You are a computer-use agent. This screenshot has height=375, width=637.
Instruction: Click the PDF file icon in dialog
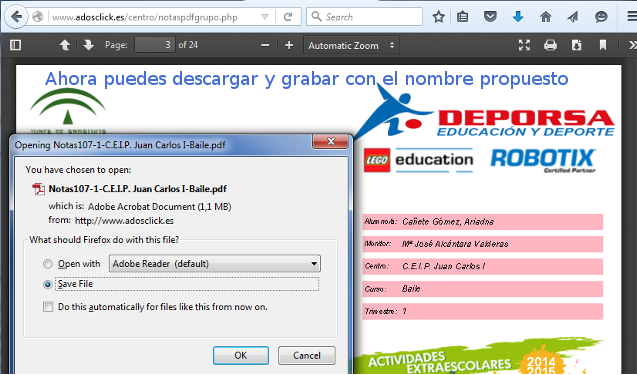click(39, 189)
